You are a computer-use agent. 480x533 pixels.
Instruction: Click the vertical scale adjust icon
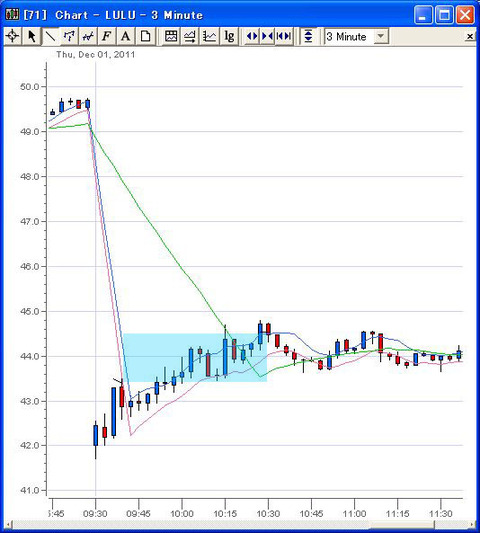308,36
